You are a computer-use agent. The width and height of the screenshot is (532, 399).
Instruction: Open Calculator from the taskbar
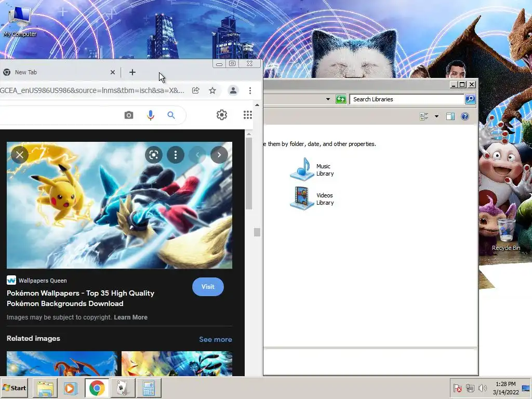[149, 388]
